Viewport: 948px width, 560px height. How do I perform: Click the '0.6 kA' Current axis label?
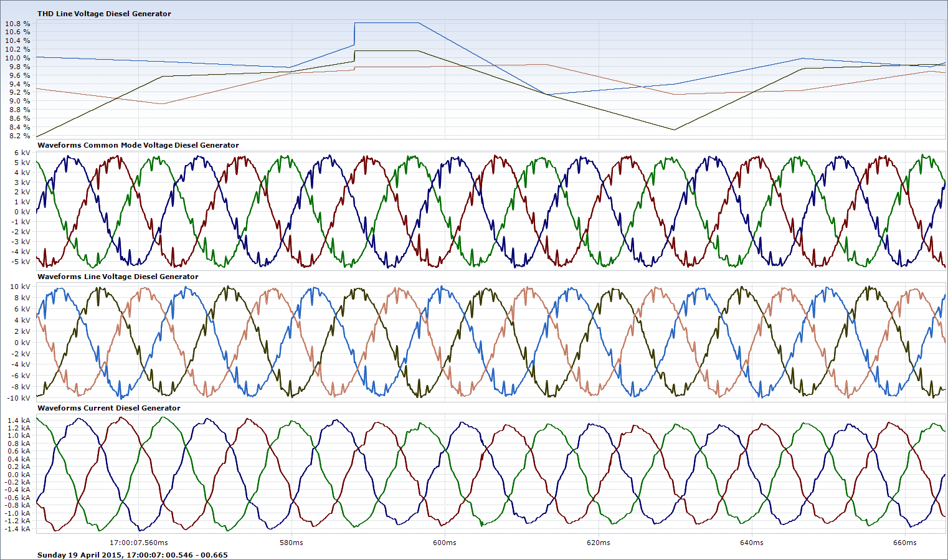(x=19, y=451)
